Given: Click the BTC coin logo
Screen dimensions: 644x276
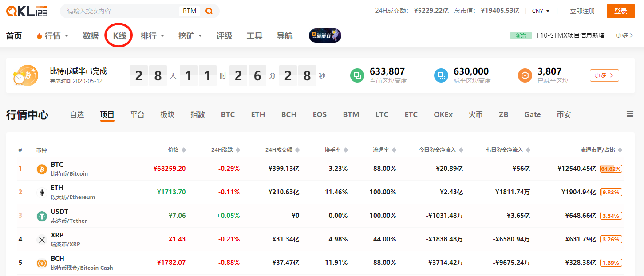Looking at the screenshot, I should 42,169.
